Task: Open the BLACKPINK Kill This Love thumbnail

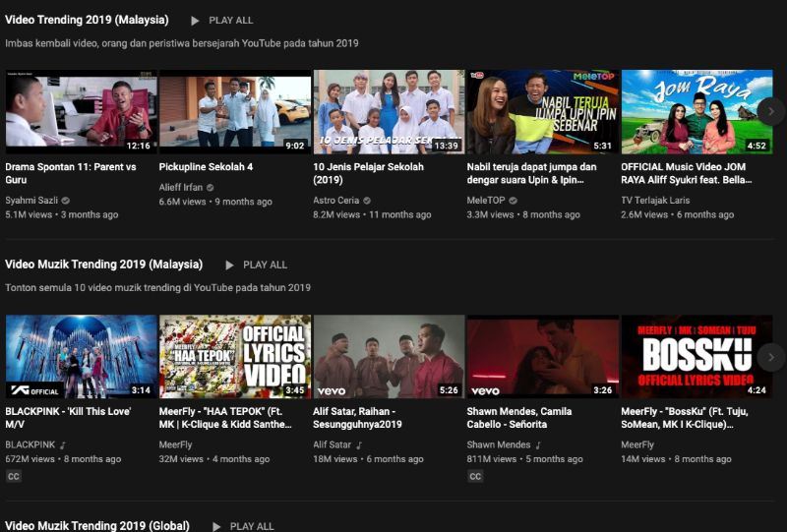Action: click(x=82, y=357)
